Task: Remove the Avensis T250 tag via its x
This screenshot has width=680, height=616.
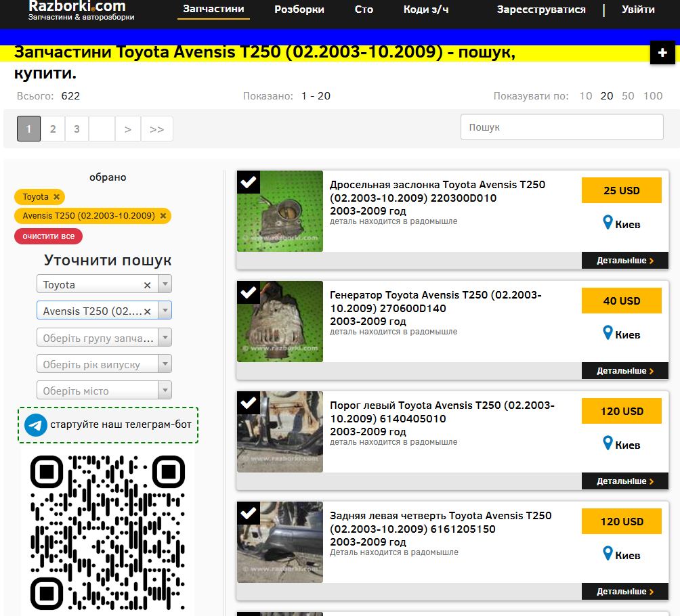Action: 163,216
